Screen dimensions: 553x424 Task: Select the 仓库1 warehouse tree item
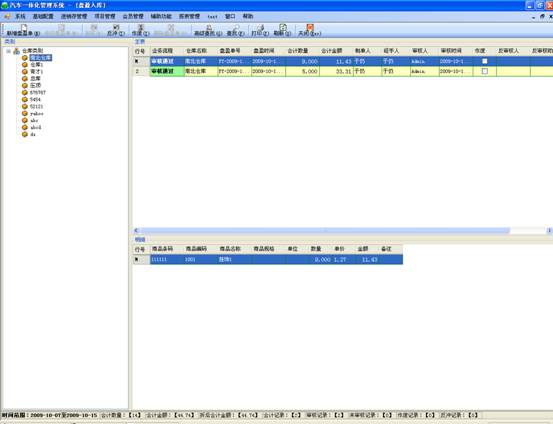tap(36, 65)
